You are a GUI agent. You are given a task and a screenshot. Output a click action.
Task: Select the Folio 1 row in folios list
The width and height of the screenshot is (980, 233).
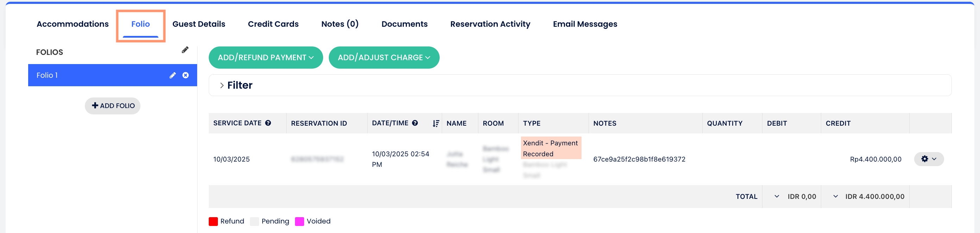pyautogui.click(x=95, y=75)
